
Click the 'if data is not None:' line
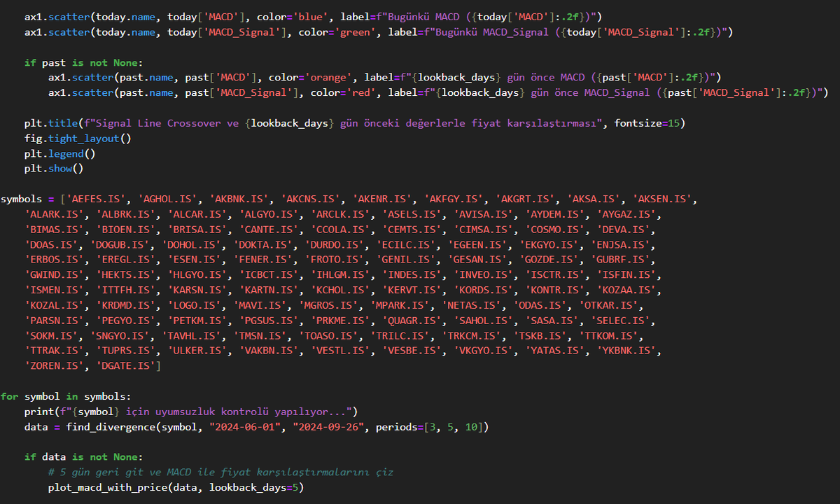coord(84,456)
